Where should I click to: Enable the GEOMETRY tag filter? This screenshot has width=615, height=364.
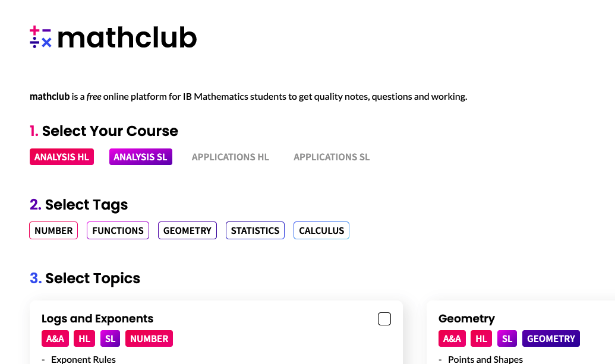point(187,230)
